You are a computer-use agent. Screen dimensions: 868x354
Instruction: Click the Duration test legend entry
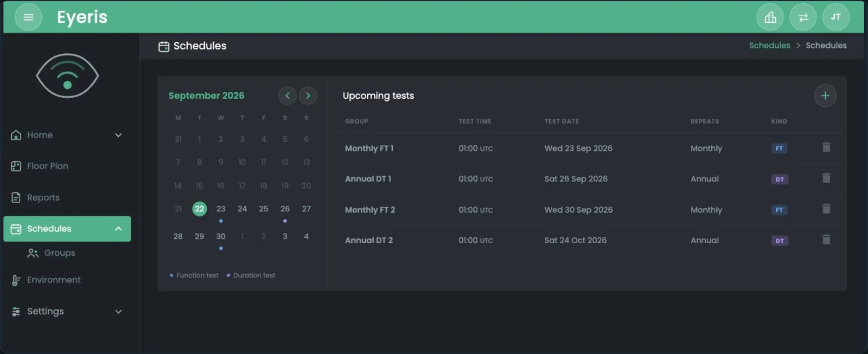[251, 275]
